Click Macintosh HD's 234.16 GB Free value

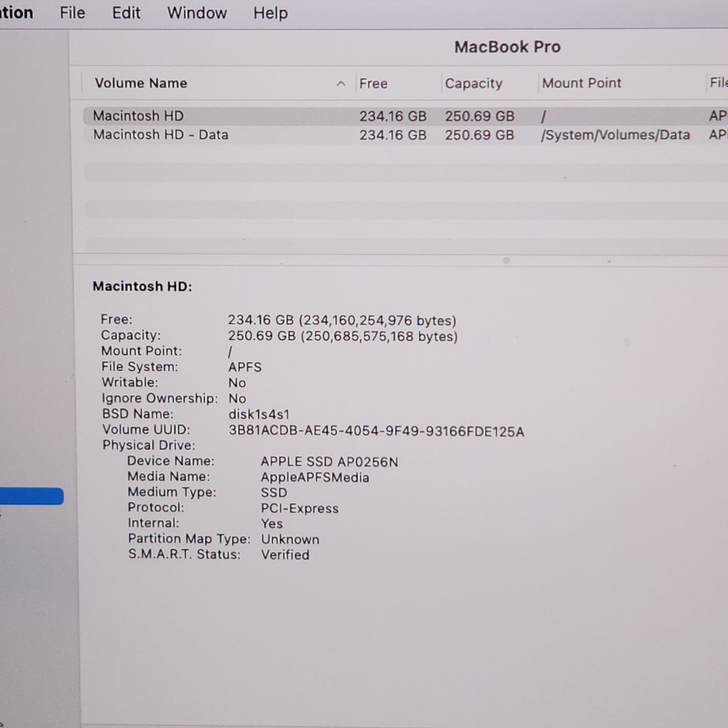click(392, 116)
